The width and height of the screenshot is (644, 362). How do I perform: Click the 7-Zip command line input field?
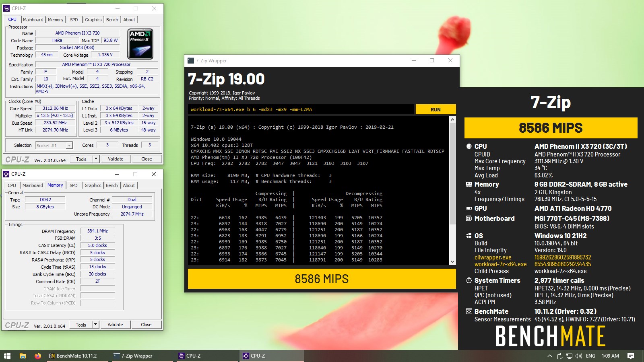tap(301, 109)
